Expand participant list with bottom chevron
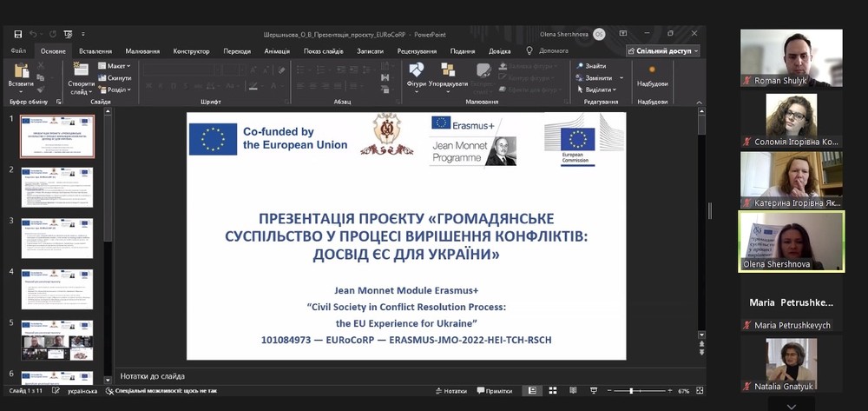Viewport: 868px width, 411px height. click(791, 405)
